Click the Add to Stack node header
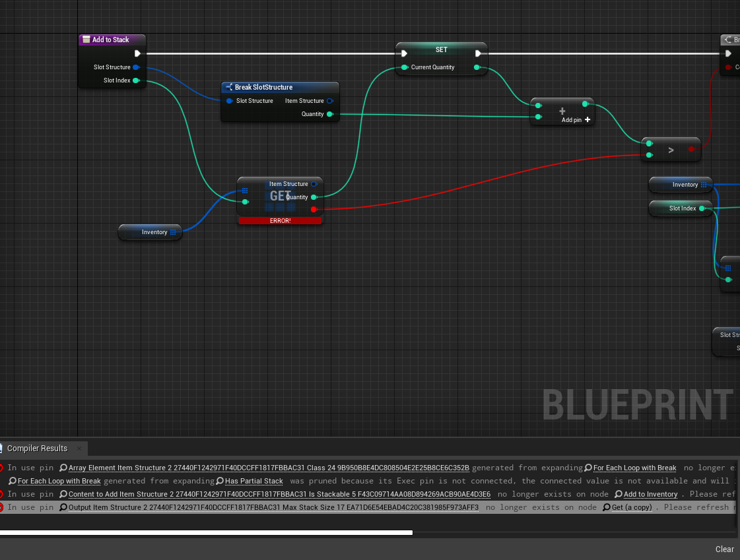740x560 pixels. 112,40
